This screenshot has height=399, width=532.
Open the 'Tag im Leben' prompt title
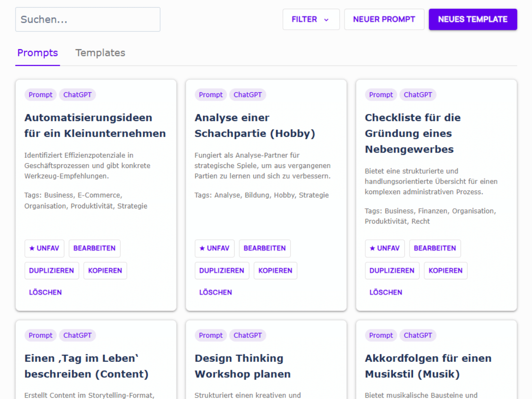86,366
